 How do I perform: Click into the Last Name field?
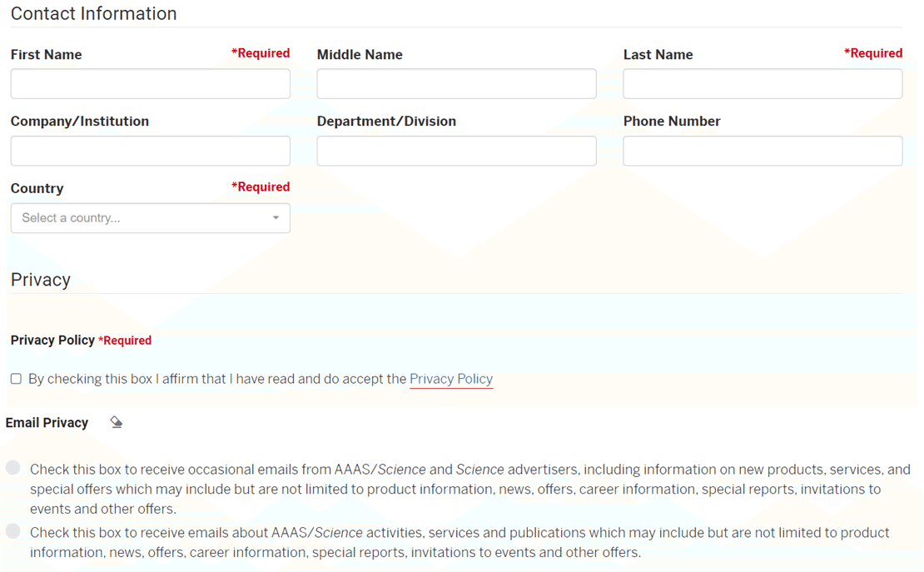pos(763,84)
